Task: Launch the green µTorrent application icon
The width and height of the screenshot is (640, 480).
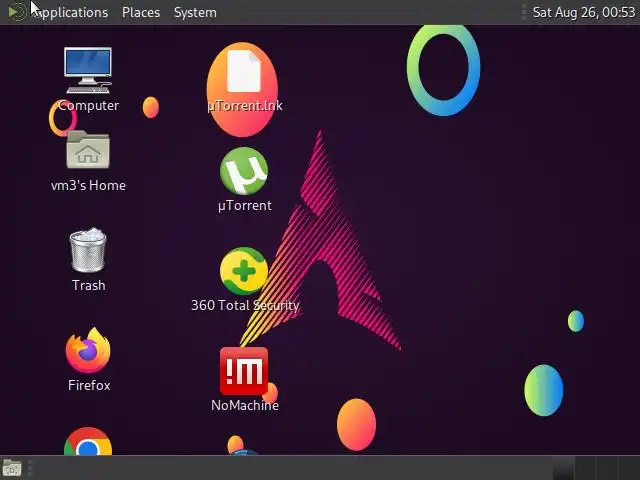Action: 244,171
